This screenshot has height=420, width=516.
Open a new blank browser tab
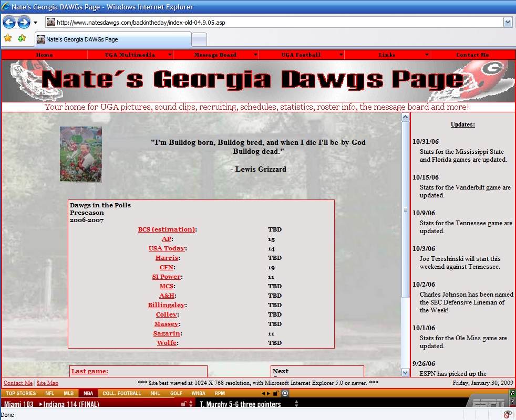199,40
